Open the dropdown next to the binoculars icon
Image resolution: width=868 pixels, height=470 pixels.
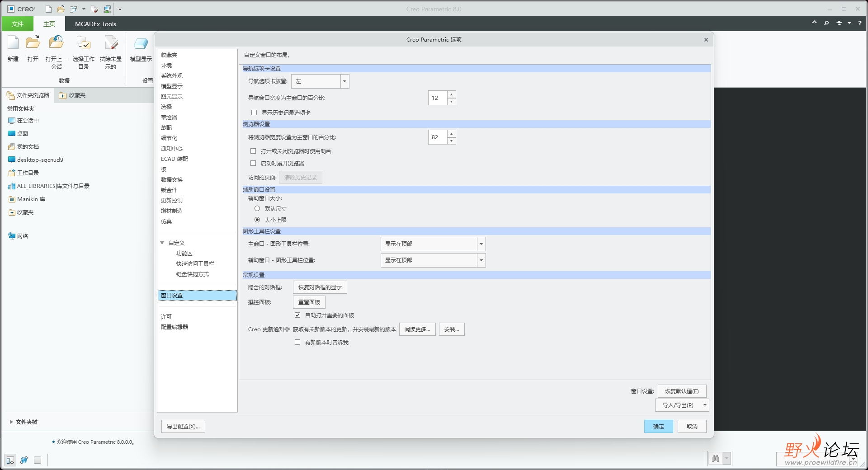726,459
